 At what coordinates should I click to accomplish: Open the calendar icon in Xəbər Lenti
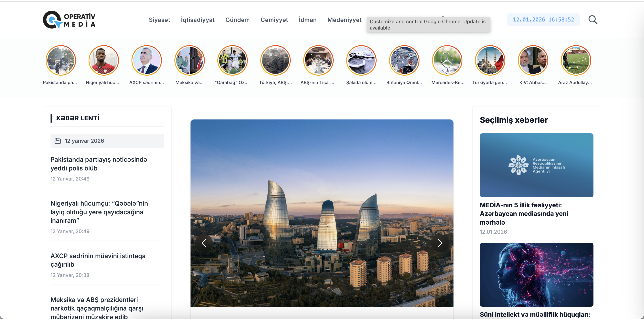tap(58, 141)
